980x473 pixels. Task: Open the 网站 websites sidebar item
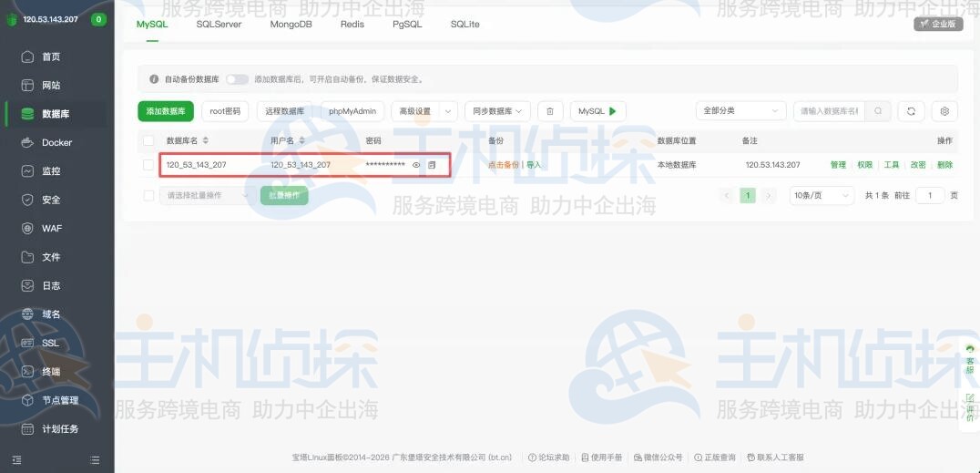pos(50,85)
